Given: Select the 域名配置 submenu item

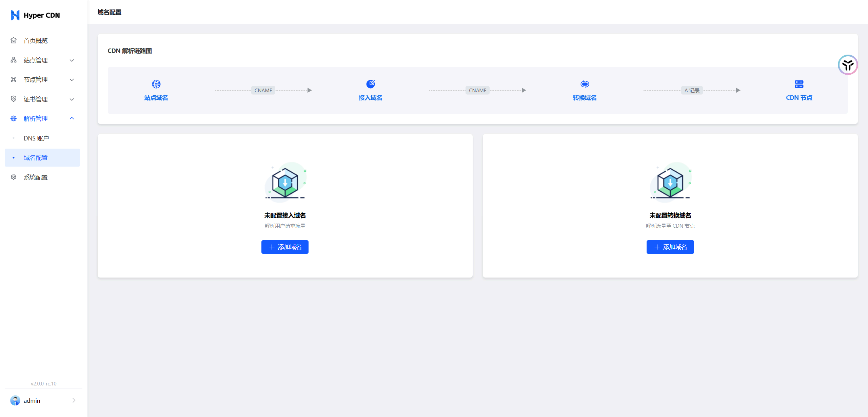Looking at the screenshot, I should pyautogui.click(x=36, y=158).
